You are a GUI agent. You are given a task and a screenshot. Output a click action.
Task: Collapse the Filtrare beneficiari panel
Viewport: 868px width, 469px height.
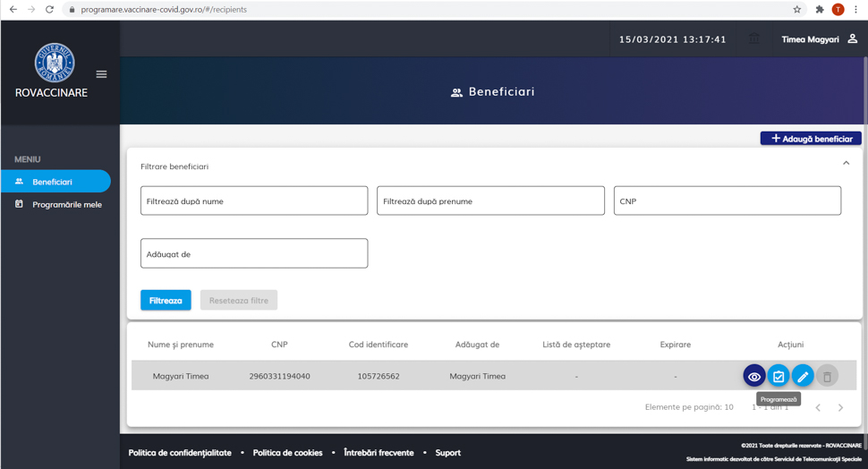coord(846,164)
